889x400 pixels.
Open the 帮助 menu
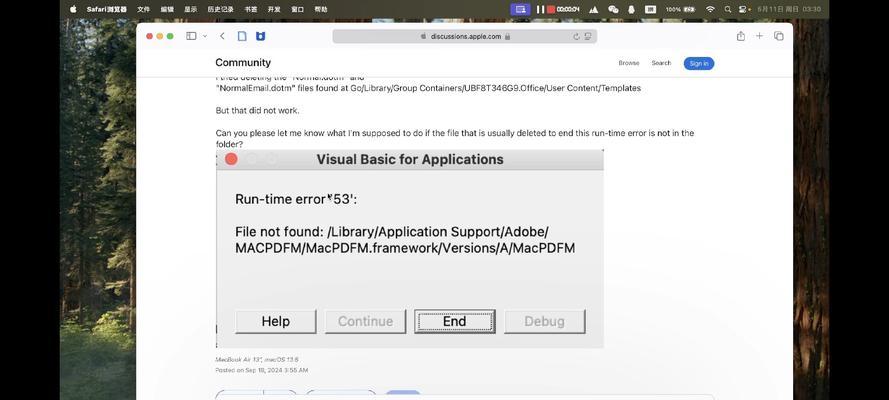tap(321, 10)
